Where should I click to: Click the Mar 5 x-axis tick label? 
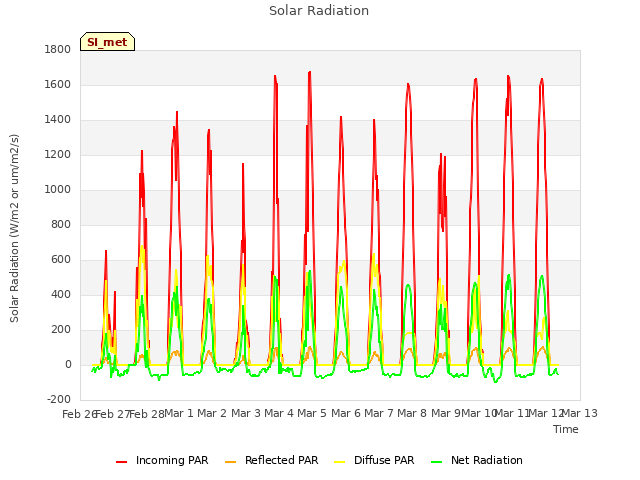coord(312,413)
